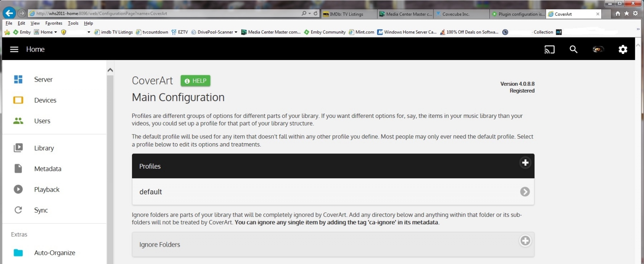Close the CoverArt browser tab
644x264 pixels.
(598, 14)
